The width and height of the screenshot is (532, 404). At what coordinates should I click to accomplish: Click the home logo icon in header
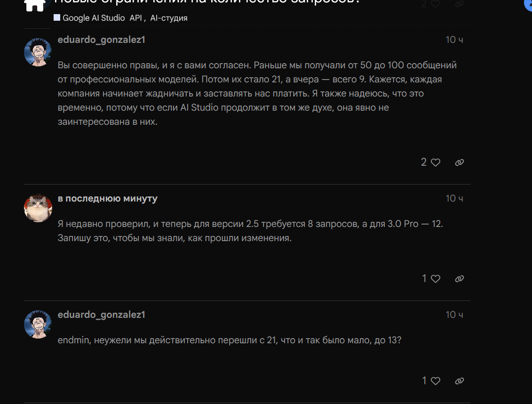point(35,5)
